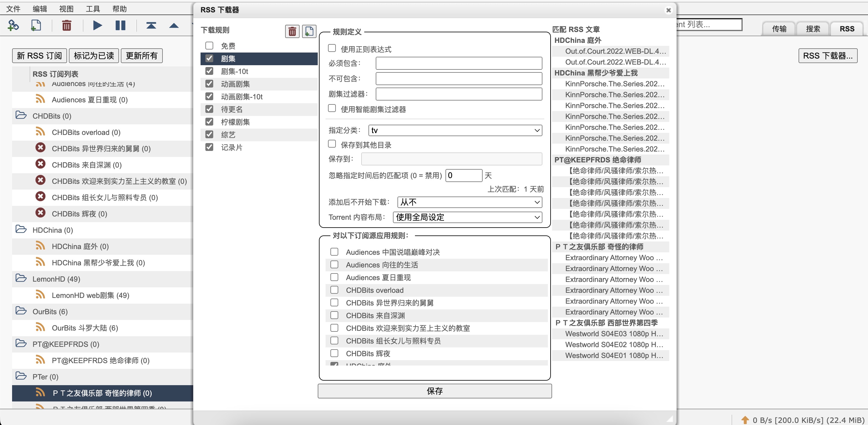Click the move-to-top queue icon
The height and width of the screenshot is (425, 868).
pos(151,25)
